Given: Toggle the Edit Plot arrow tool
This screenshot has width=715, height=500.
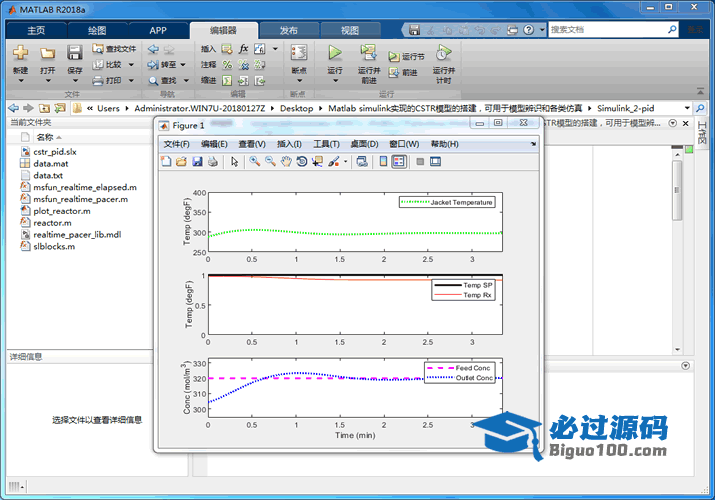Looking at the screenshot, I should [234, 161].
